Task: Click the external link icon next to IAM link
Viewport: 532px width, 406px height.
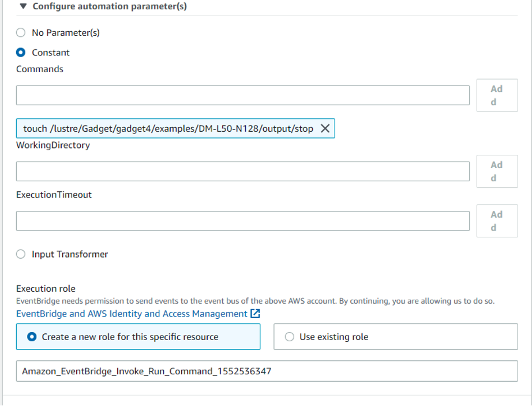Action: tap(254, 314)
